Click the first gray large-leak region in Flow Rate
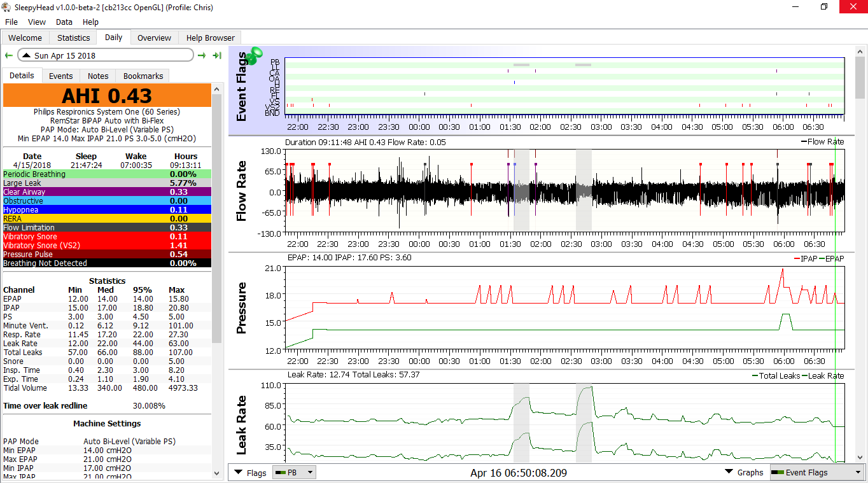868x483 pixels. 521,190
